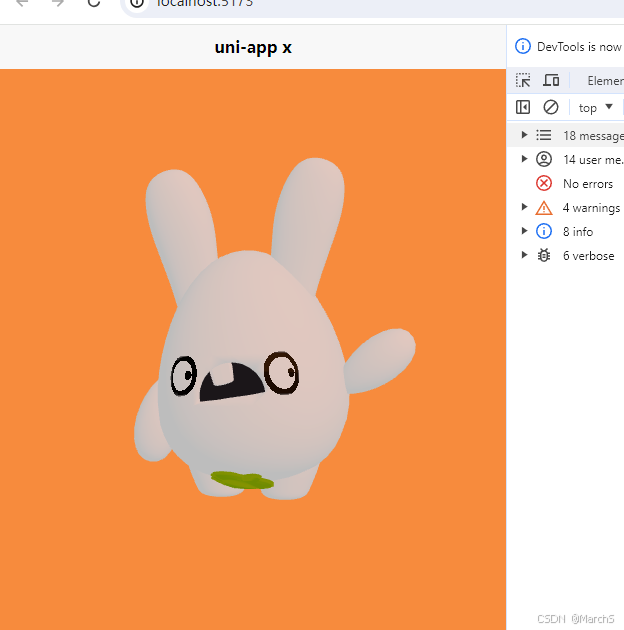Expand the 6 verbose group
Image resolution: width=624 pixels, height=630 pixels.
click(x=524, y=255)
